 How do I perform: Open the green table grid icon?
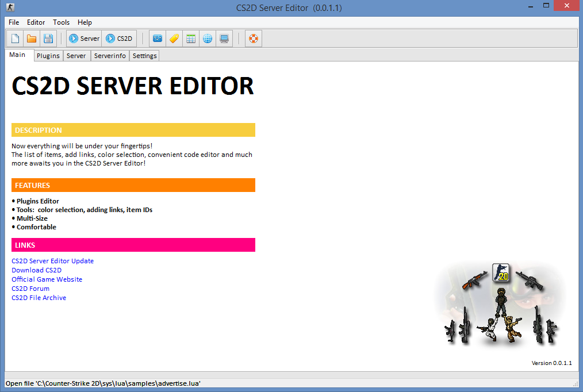click(x=191, y=39)
